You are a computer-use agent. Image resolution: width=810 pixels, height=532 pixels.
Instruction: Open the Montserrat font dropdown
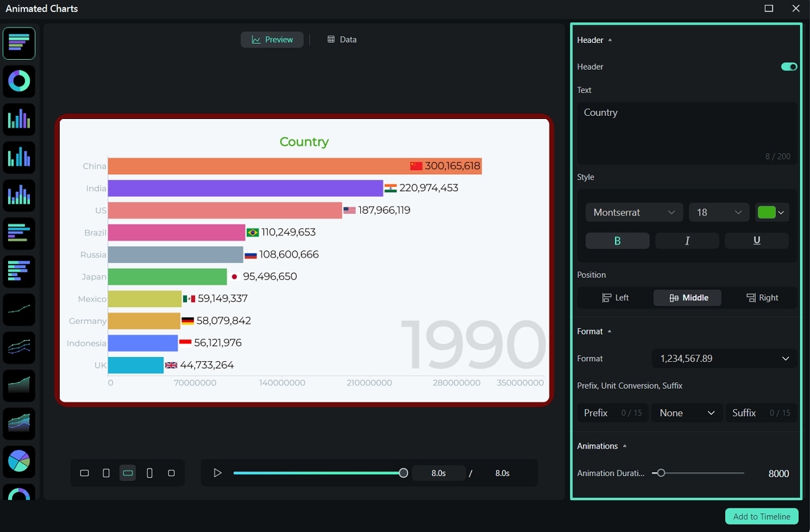tap(633, 212)
